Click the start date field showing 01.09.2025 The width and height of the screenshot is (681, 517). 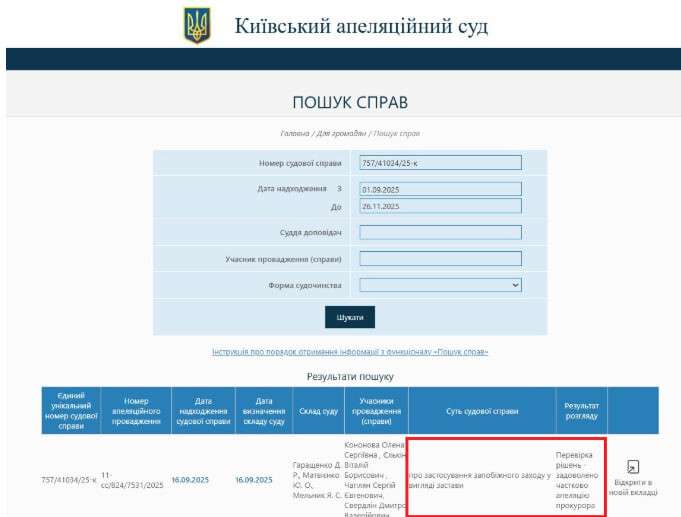point(440,189)
